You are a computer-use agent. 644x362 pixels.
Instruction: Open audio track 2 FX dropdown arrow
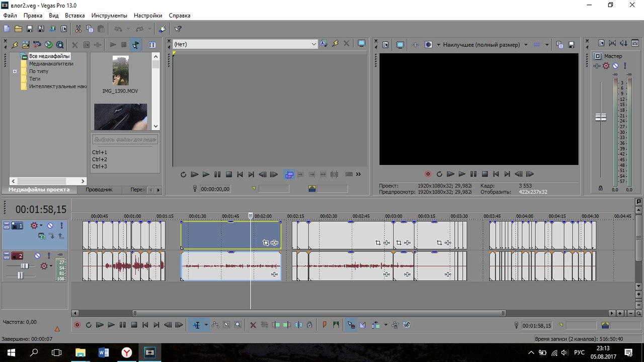click(x=51, y=265)
